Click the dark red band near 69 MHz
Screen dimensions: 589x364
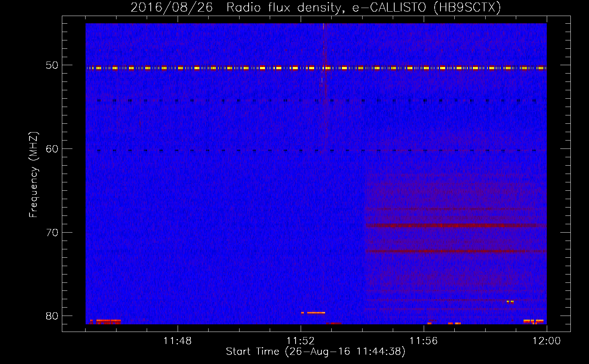pyautogui.click(x=456, y=225)
